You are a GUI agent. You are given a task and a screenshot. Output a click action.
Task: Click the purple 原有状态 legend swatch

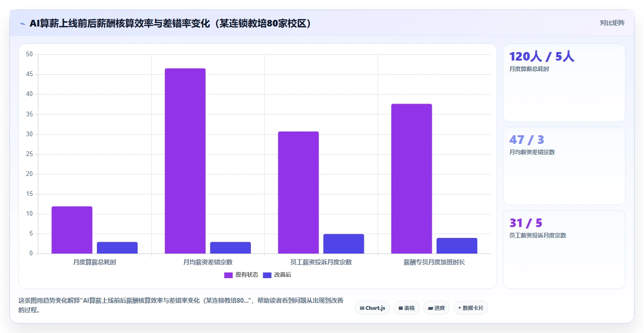228,275
